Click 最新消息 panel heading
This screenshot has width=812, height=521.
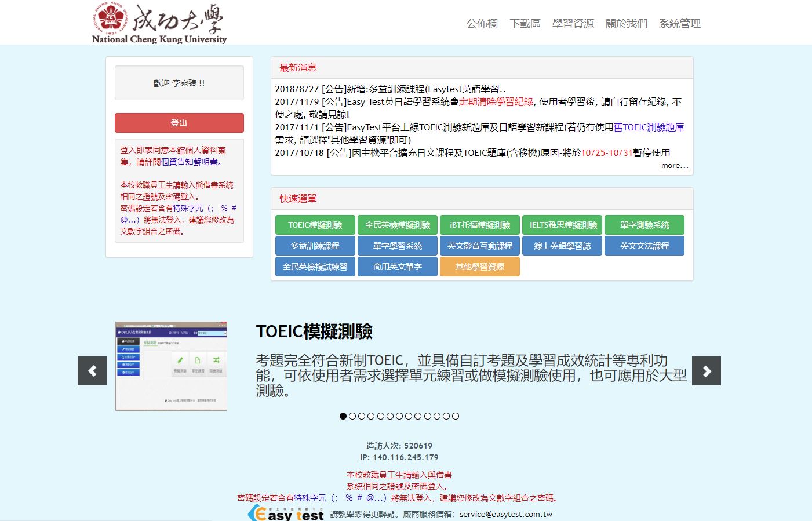tap(298, 68)
